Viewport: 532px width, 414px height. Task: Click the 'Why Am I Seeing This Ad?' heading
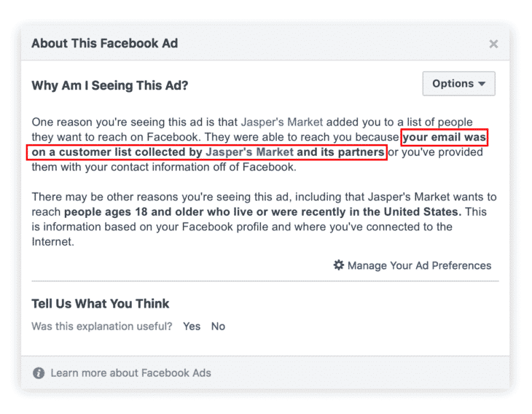[x=109, y=86]
